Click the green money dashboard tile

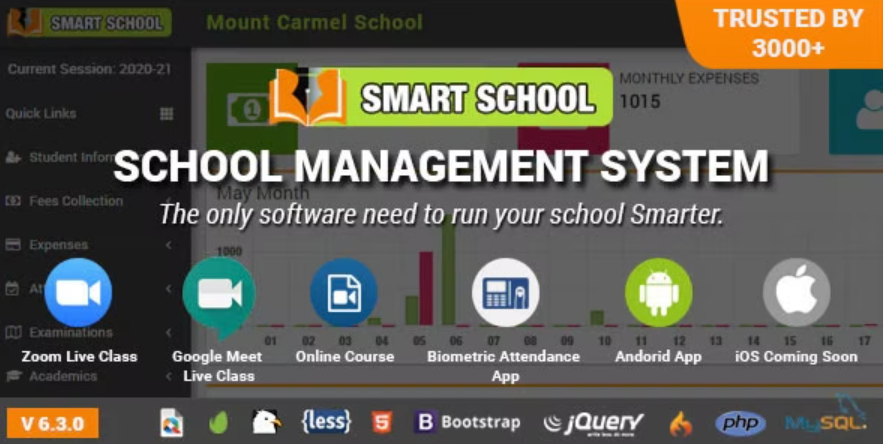pyautogui.click(x=251, y=108)
